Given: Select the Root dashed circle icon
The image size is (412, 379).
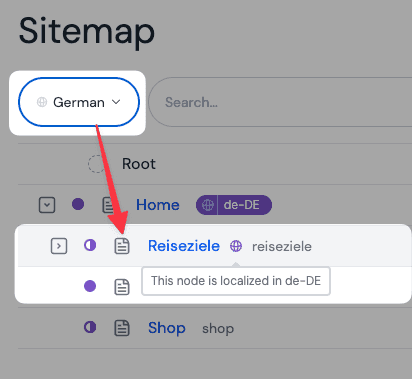Looking at the screenshot, I should click(97, 164).
